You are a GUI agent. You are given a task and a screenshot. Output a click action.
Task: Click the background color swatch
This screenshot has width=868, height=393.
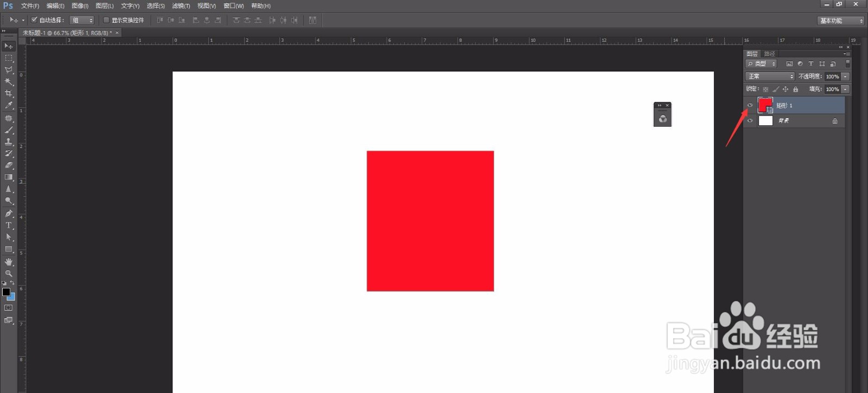(11, 297)
